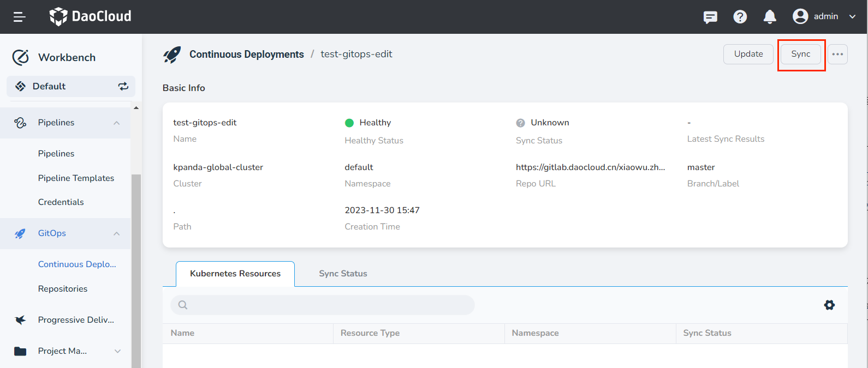Expand the admin account dropdown arrow
The image size is (868, 368).
pyautogui.click(x=852, y=17)
